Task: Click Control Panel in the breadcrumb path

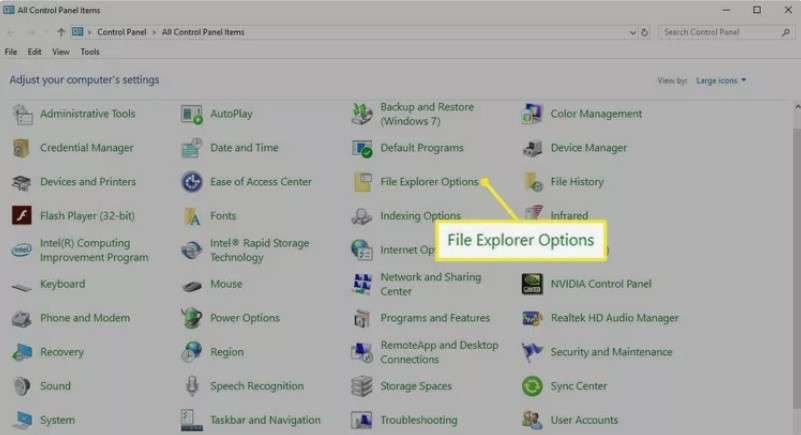Action: click(122, 32)
